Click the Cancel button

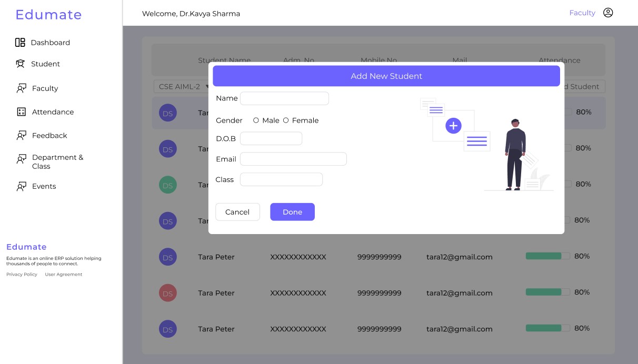click(x=237, y=212)
